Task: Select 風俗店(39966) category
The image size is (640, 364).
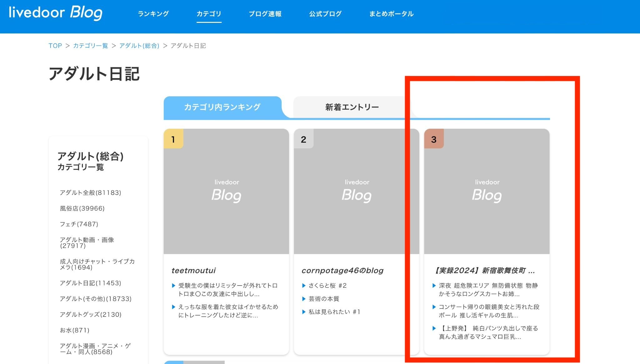Action: pos(82,208)
